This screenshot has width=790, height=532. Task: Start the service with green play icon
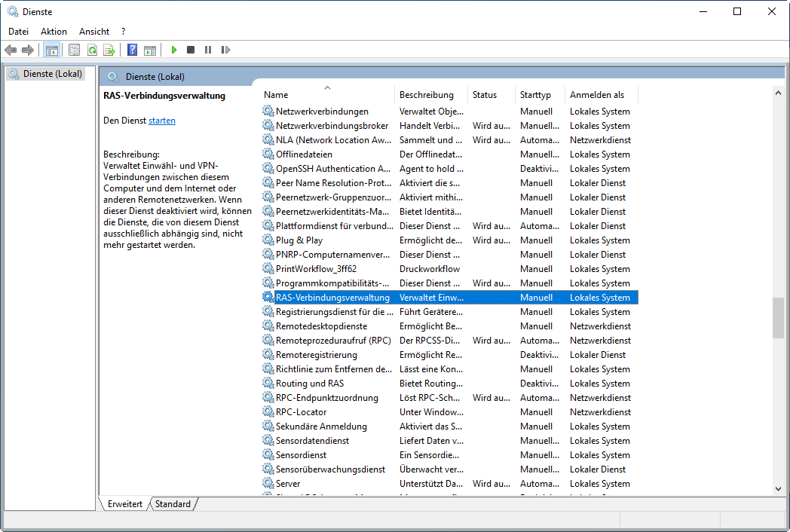coord(174,50)
